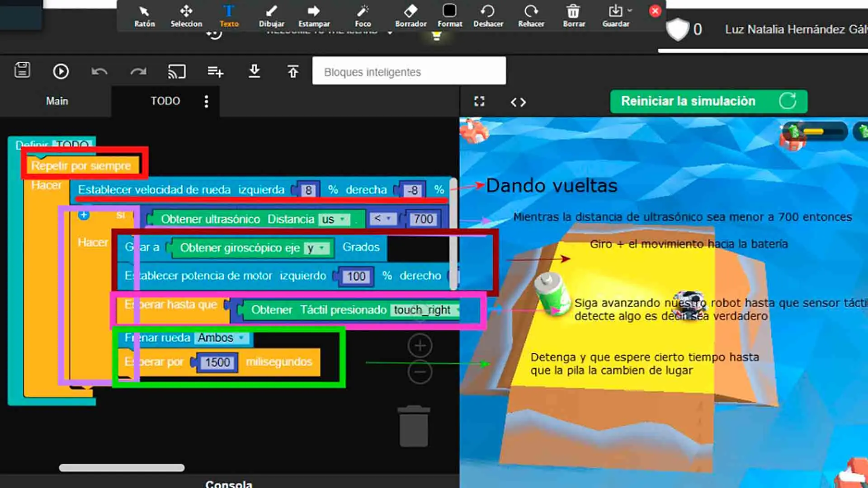This screenshot has height=488, width=868.
Task: Click the Frenar rueda block
Action: pos(186,338)
